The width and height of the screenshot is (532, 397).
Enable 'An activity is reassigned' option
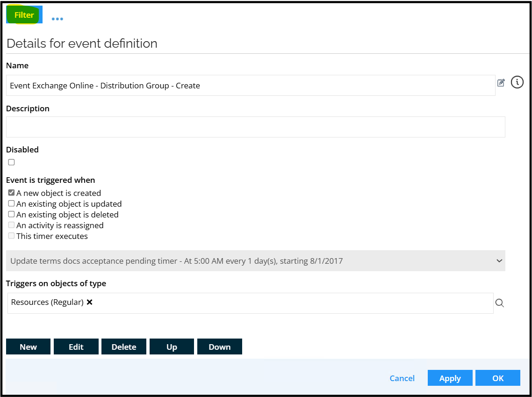(11, 224)
